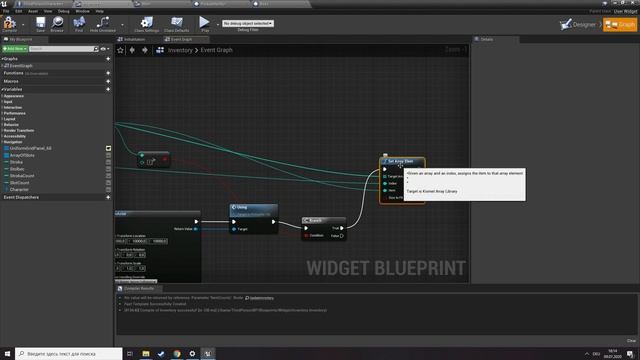Click the My Blueprint search field

pos(64,49)
